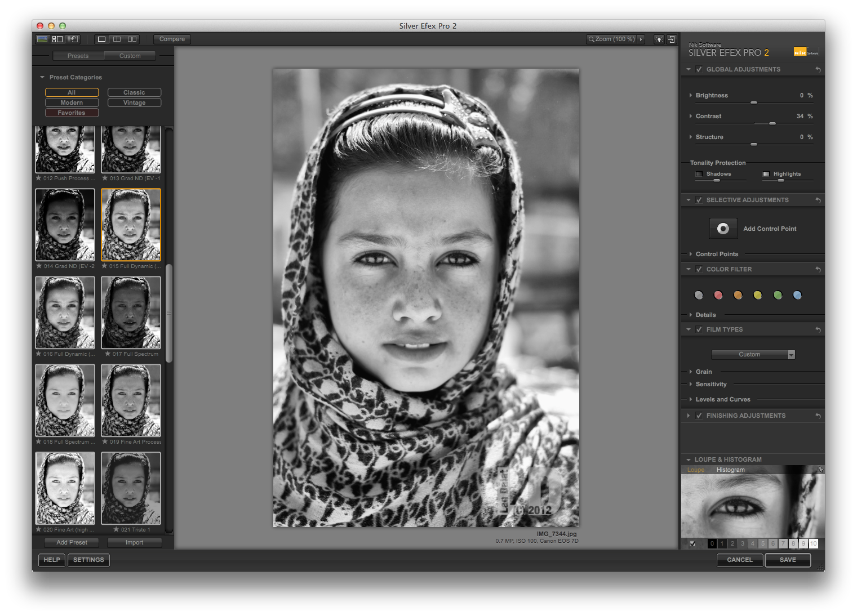Show the preset browser grid view
The width and height of the screenshot is (857, 616).
pyautogui.click(x=57, y=39)
